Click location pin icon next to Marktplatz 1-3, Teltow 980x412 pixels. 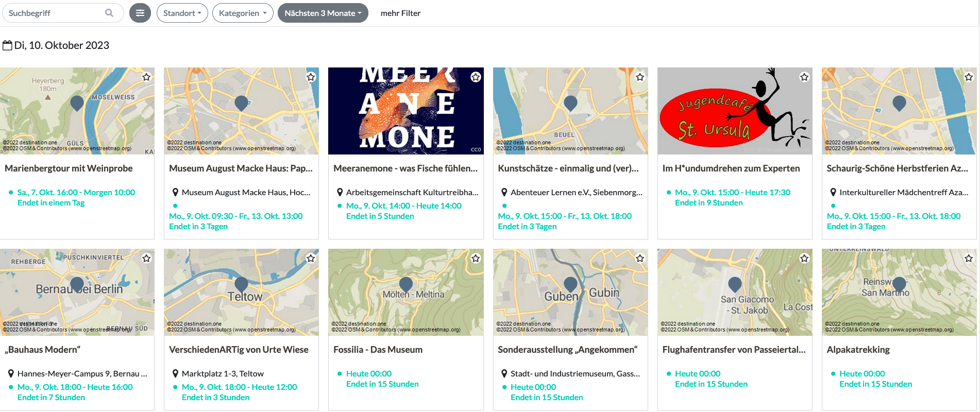tap(175, 373)
